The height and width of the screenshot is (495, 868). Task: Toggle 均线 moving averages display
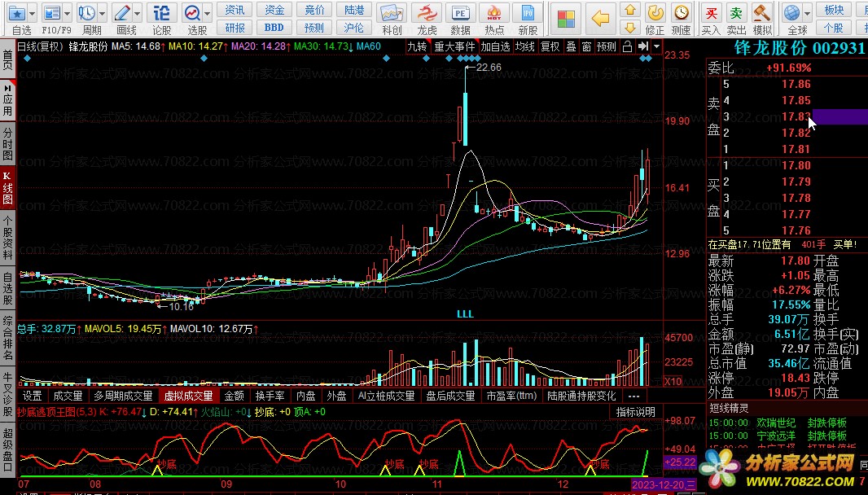tap(524, 46)
